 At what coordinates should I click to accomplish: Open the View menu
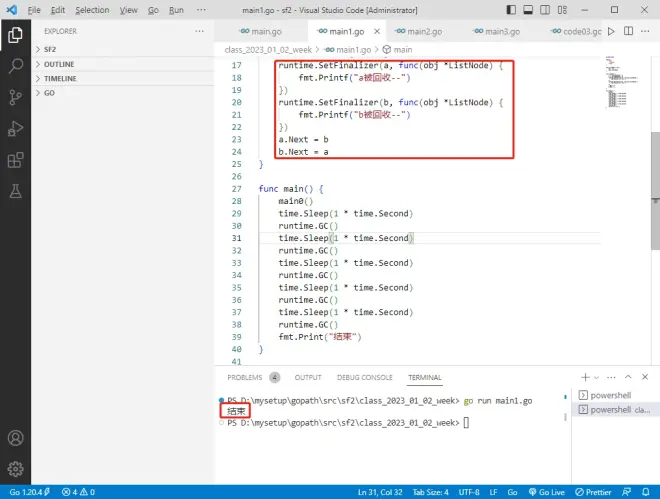128,10
